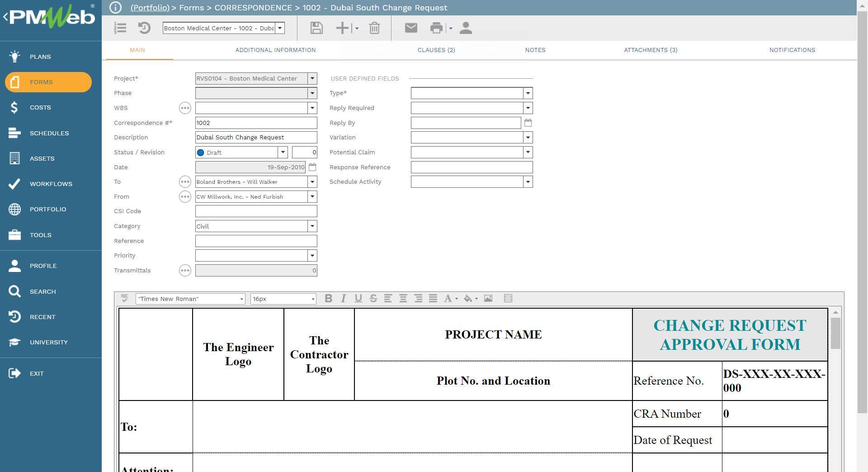
Task: Expand the Times New Roman font dropdown
Action: point(241,299)
